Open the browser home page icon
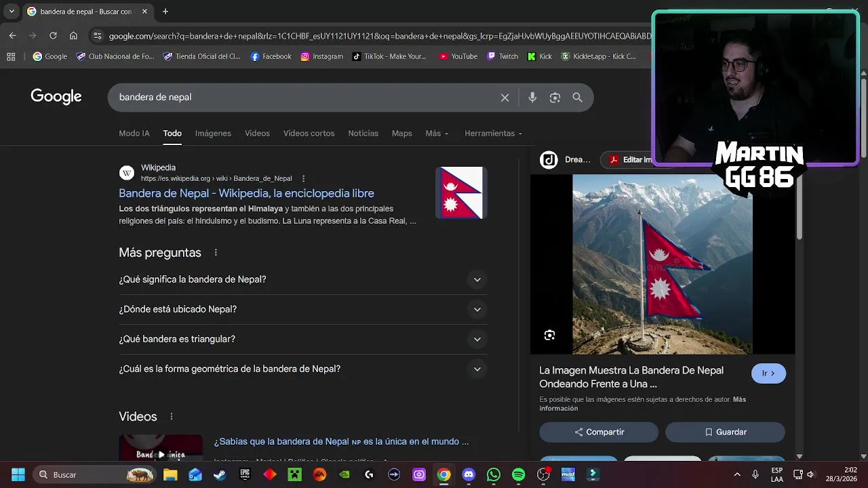 click(x=73, y=35)
